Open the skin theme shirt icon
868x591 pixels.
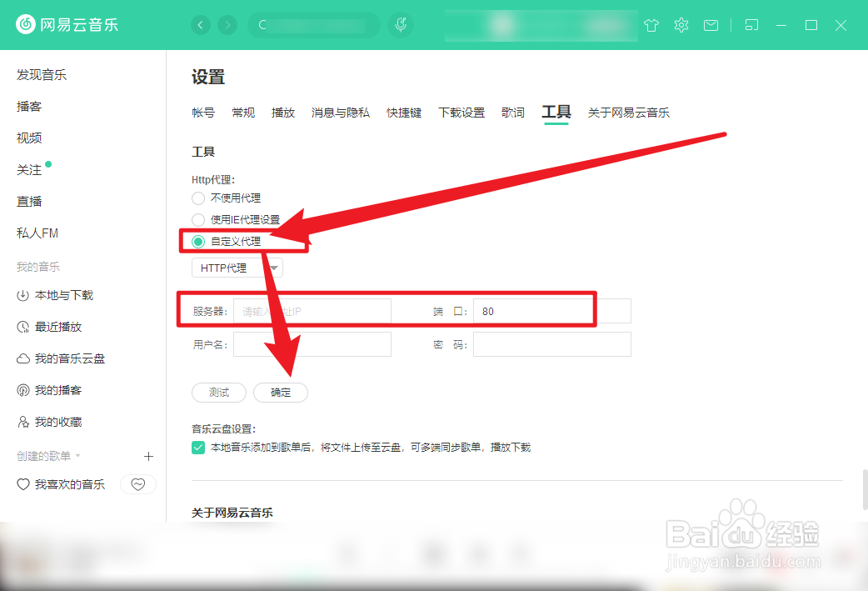click(x=651, y=25)
